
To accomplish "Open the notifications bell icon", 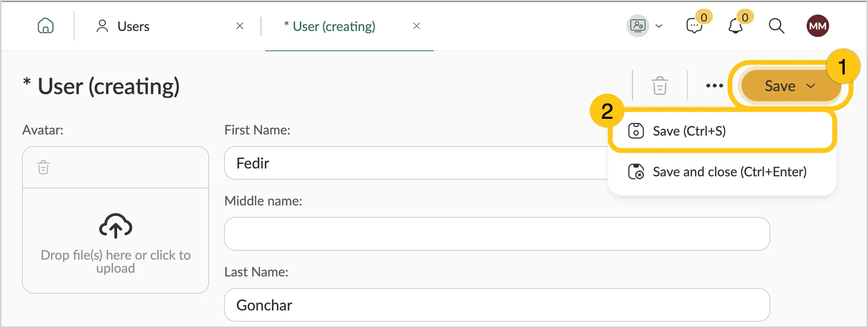I will pos(736,26).
